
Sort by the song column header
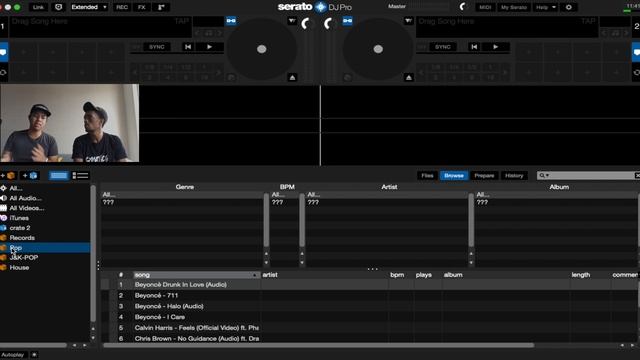[x=196, y=275]
